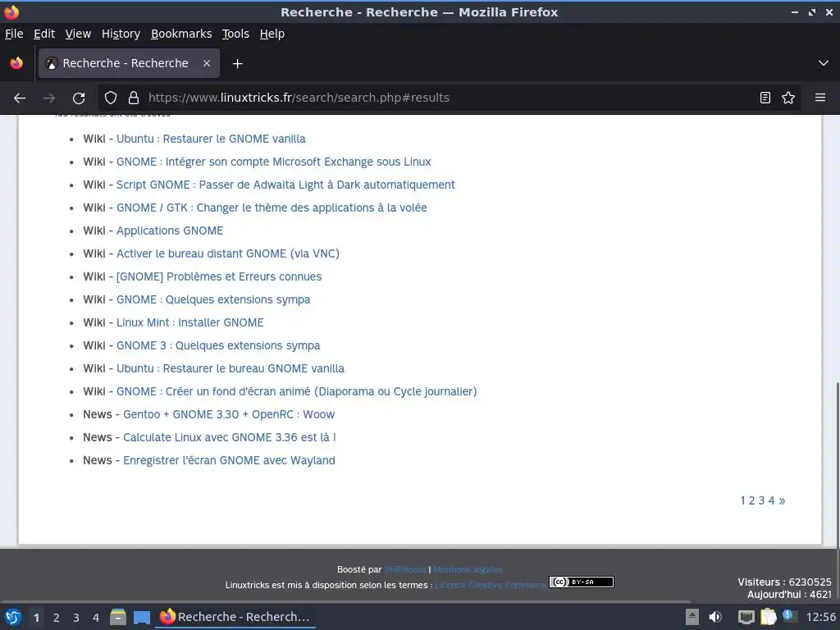Minimize the Firefox window
The width and height of the screenshot is (840, 630).
tap(795, 11)
